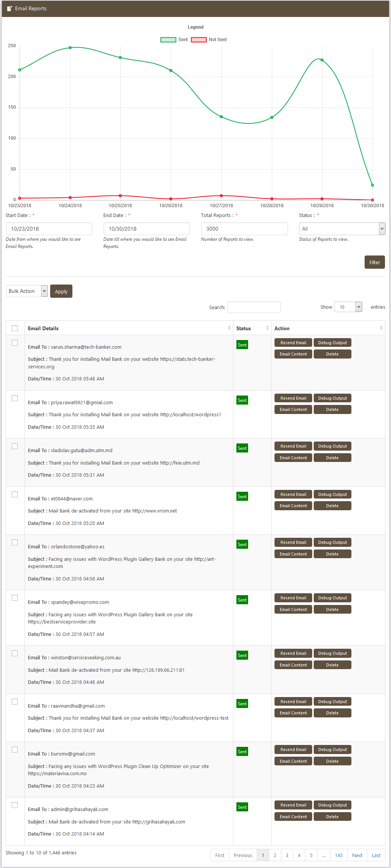Open the Status filter dropdown
Viewport: 391px width, 868px height.
point(342,229)
